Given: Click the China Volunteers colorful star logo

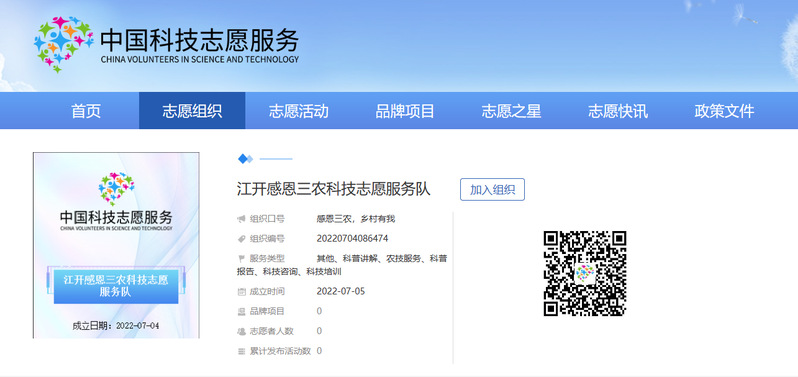Looking at the screenshot, I should tap(64, 44).
